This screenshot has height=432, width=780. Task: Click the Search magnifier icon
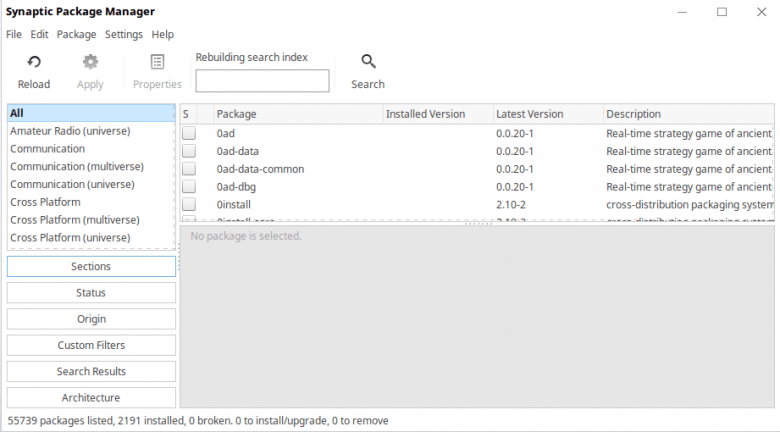click(368, 62)
